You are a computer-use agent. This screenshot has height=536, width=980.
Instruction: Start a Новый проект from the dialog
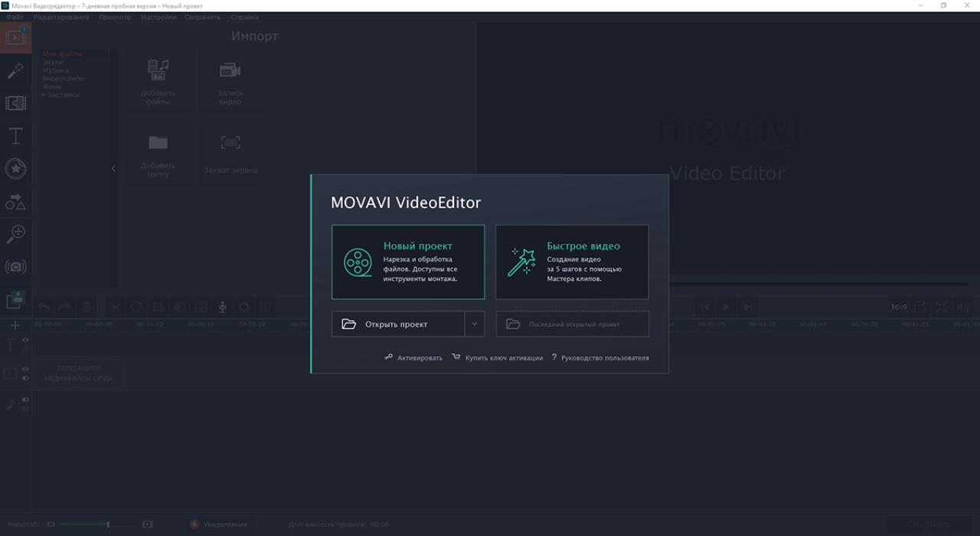[408, 262]
